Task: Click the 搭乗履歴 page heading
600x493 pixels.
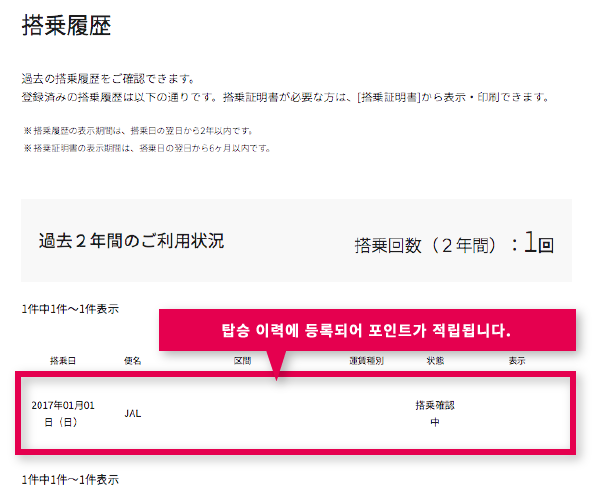Action: [66, 26]
